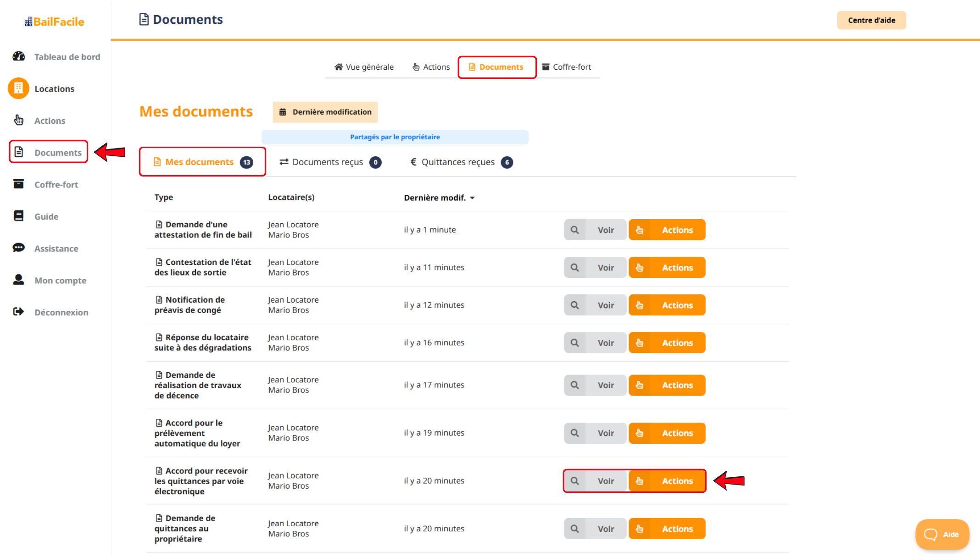Click Voir for Réponse du locataire document
The height and width of the screenshot is (557, 980).
pyautogui.click(x=605, y=343)
